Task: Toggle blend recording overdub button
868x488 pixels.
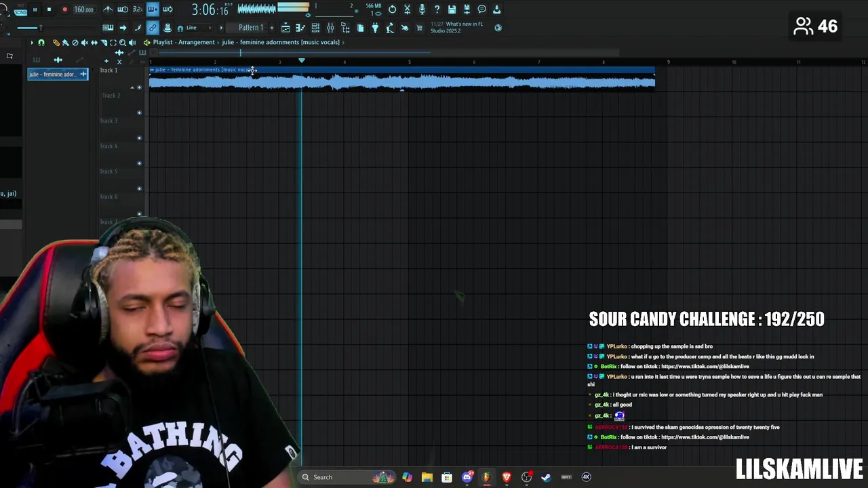Action: [153, 9]
